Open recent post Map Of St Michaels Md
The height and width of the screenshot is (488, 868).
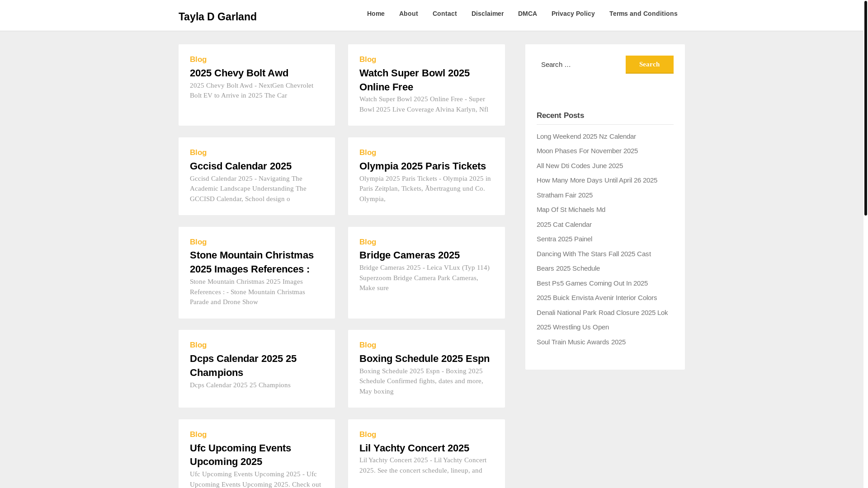pyautogui.click(x=571, y=210)
